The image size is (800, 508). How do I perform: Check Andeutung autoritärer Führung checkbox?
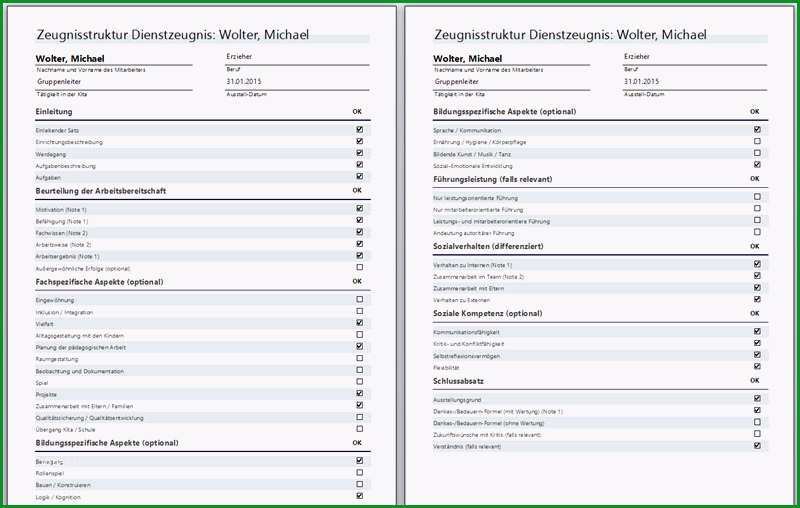[x=757, y=232]
